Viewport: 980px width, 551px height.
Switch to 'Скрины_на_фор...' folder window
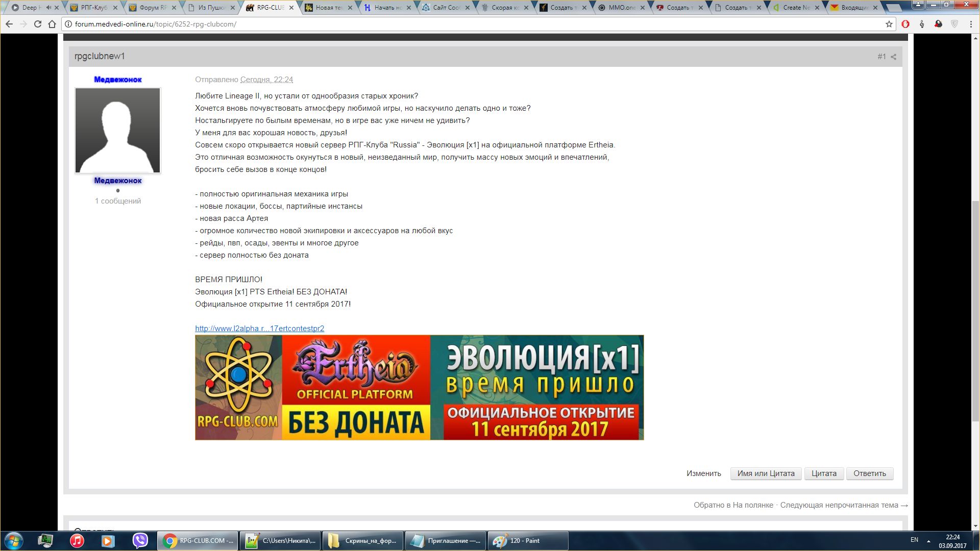(x=363, y=541)
